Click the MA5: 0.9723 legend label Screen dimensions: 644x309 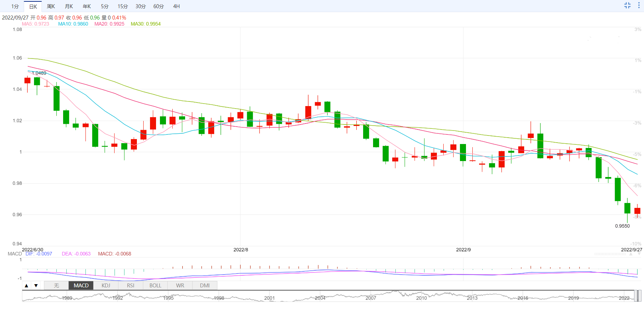35,24
